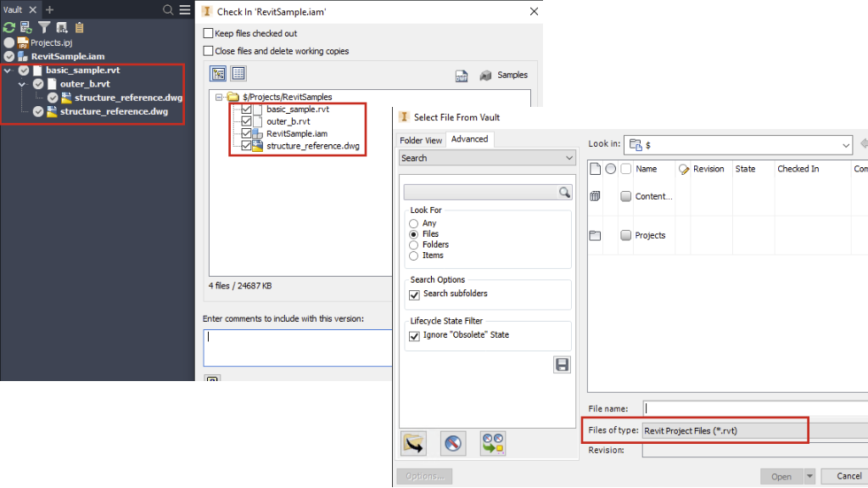868x488 pixels.
Task: Expand the Open button dropdown arrow
Action: point(809,476)
